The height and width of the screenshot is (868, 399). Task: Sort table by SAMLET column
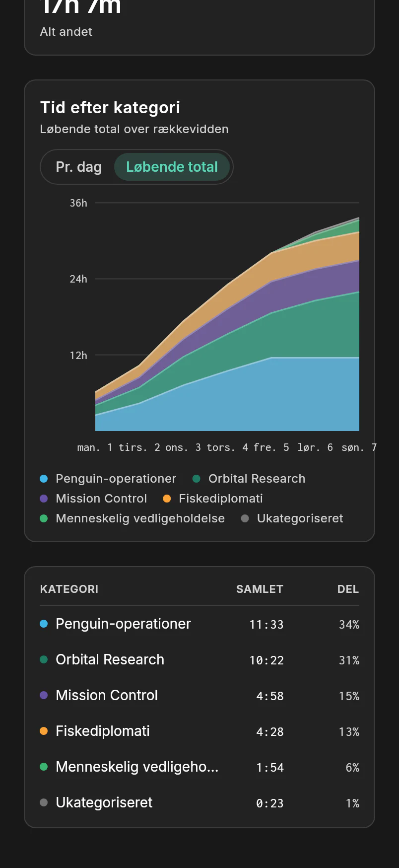point(260,589)
